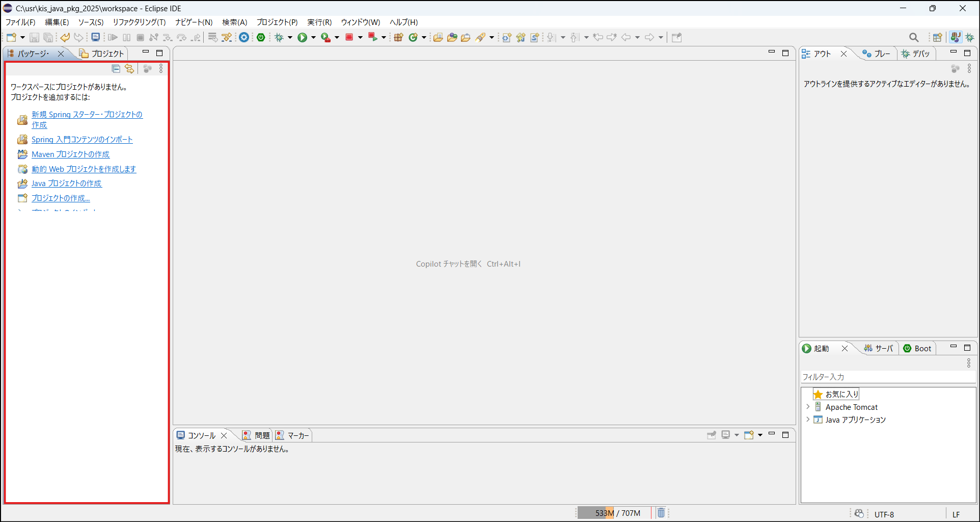Open the リファクタリング(T) menu
The height and width of the screenshot is (522, 980).
pos(139,22)
